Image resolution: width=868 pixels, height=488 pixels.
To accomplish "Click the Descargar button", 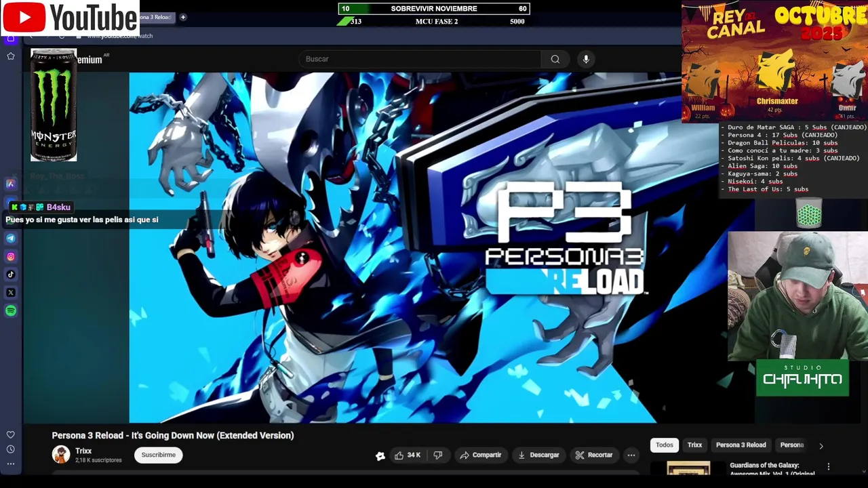I will coord(538,455).
